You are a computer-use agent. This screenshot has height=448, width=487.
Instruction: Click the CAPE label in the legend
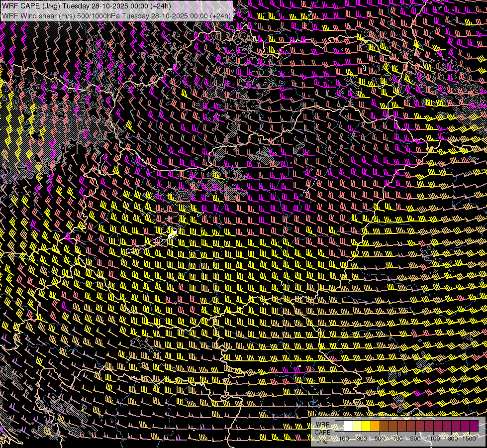point(322,432)
